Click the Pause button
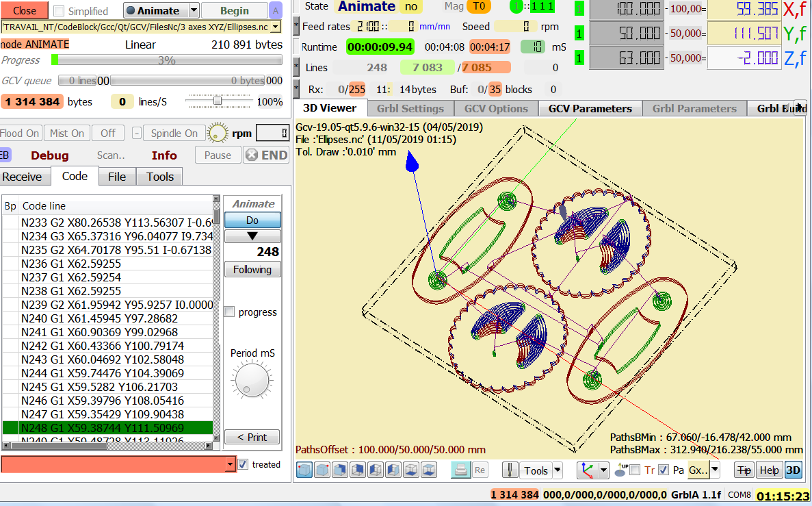Screen dimensions: 812x506 pyautogui.click(x=218, y=155)
